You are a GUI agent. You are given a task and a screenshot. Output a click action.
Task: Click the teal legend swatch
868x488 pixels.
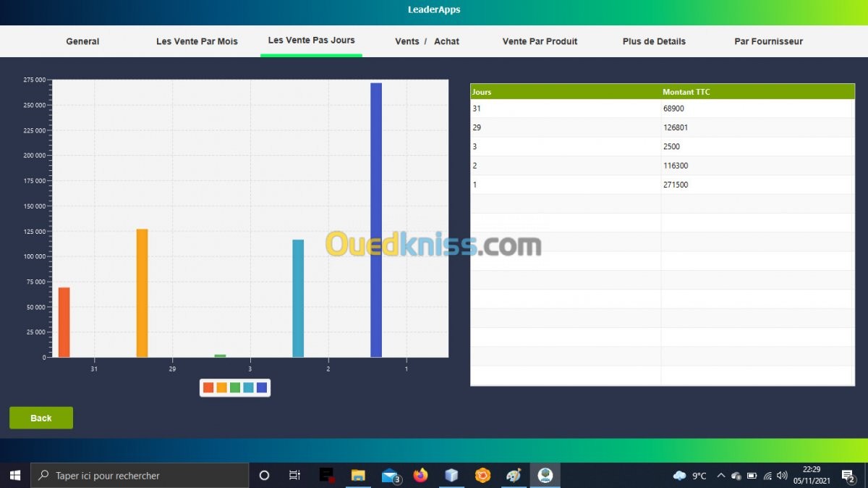(x=248, y=387)
